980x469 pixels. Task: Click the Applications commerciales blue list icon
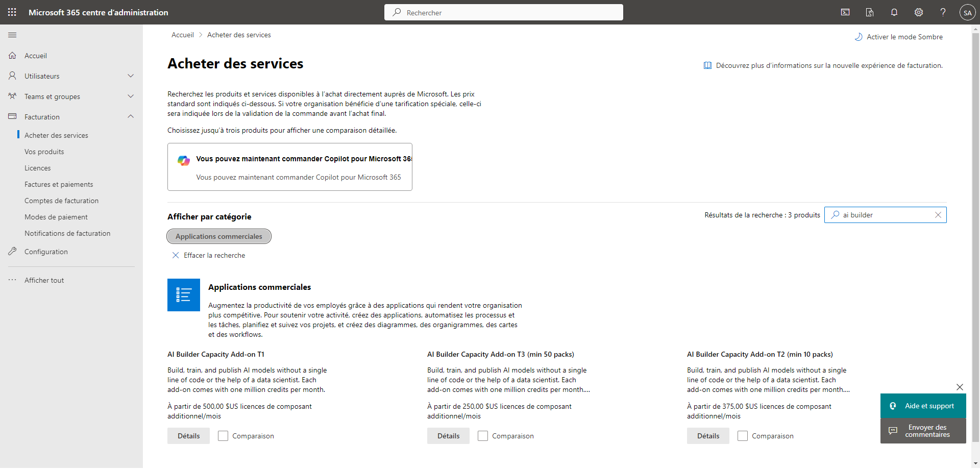point(184,295)
